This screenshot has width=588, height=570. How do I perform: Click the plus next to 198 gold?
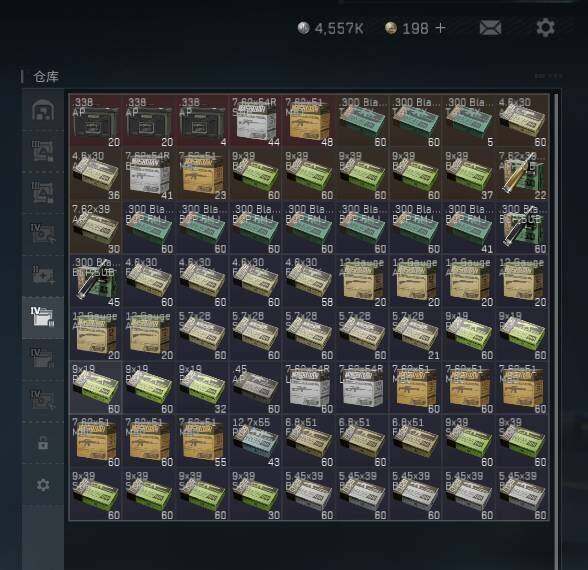coord(441,28)
